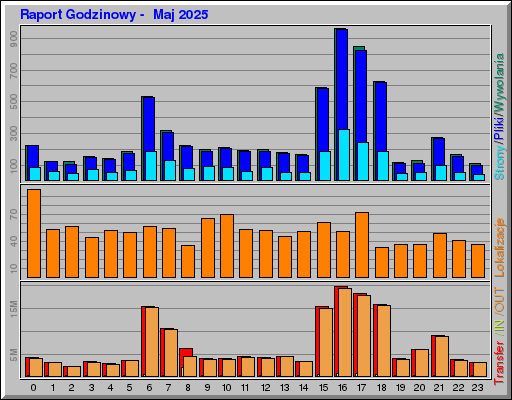Click the cyan Strony bar at hour 18

(383, 166)
